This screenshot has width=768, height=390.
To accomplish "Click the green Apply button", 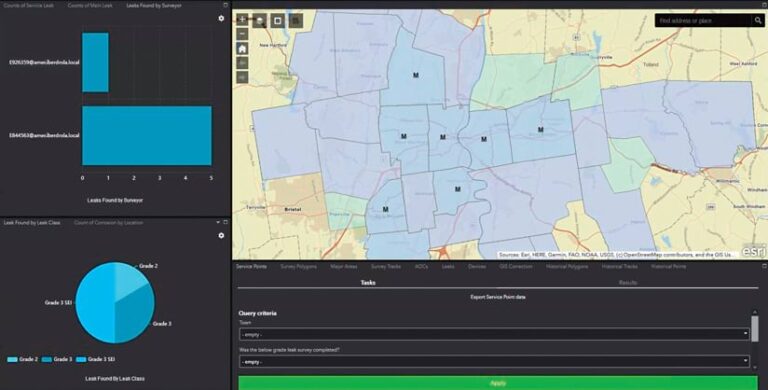I will pyautogui.click(x=498, y=383).
